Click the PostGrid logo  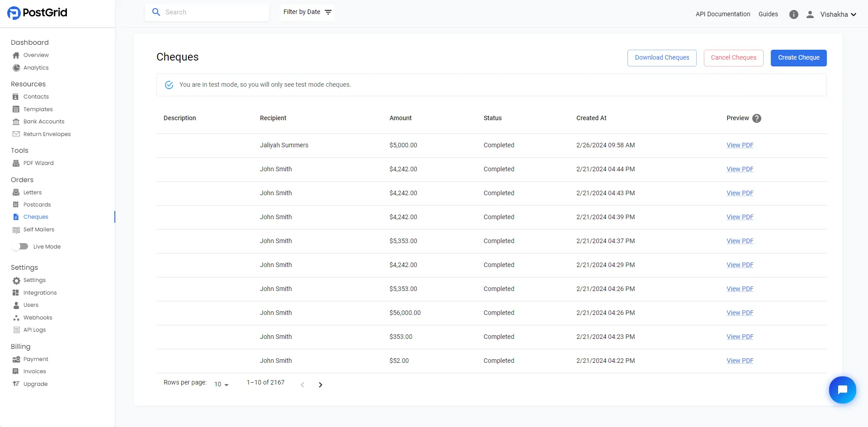pyautogui.click(x=37, y=13)
